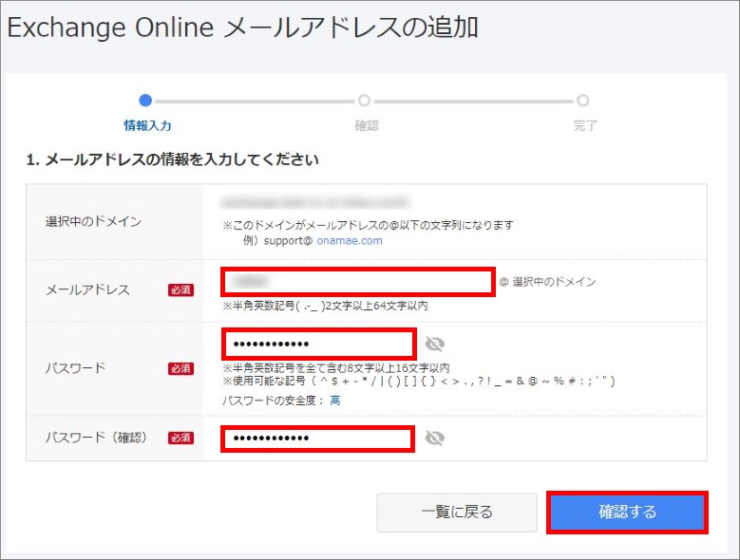Click the 情報入力 step label
The image size is (740, 560).
pyautogui.click(x=147, y=126)
